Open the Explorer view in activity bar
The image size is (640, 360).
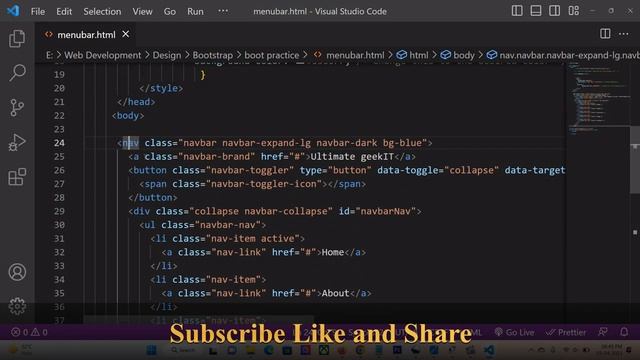(17, 39)
